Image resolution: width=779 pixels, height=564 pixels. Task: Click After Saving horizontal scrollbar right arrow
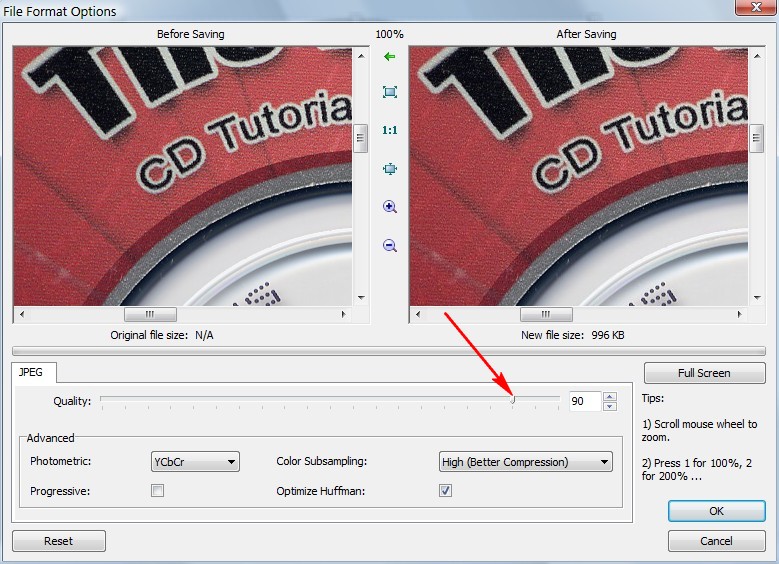739,314
